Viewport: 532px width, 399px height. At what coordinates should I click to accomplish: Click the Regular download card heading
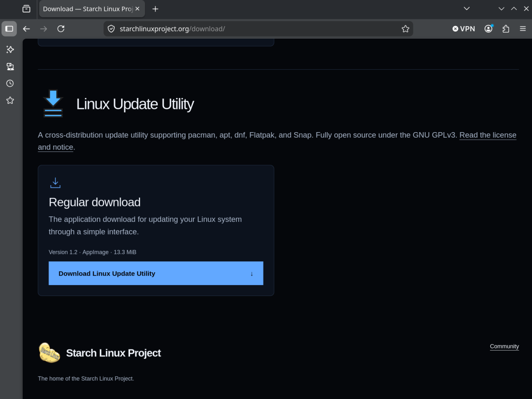pos(94,202)
